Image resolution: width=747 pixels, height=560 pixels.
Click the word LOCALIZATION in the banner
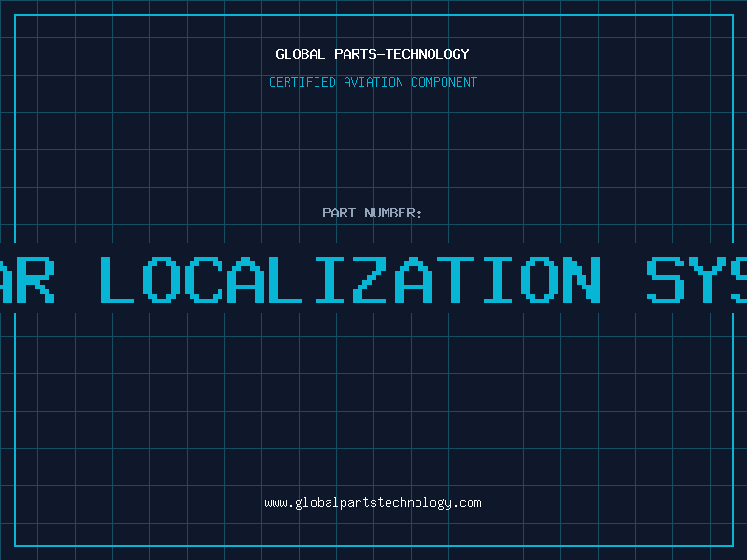click(350, 280)
